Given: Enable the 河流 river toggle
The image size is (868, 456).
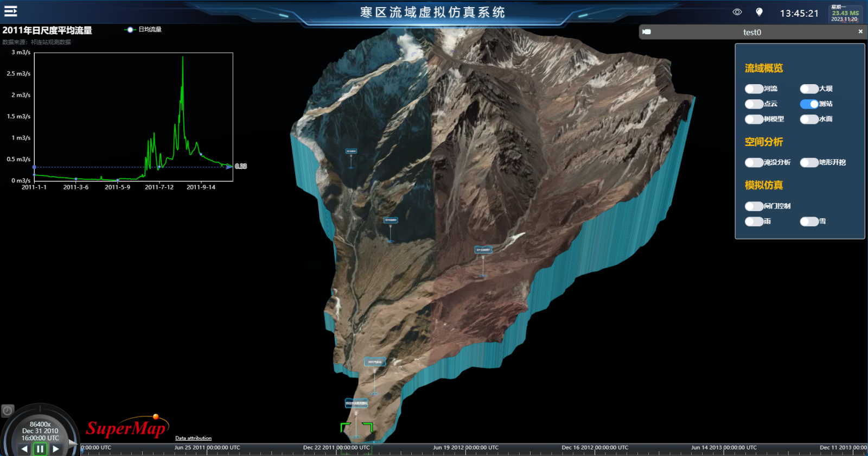Looking at the screenshot, I should pos(754,89).
